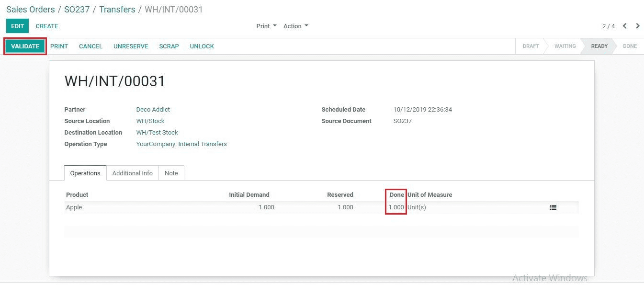Click the Create button

tap(47, 26)
